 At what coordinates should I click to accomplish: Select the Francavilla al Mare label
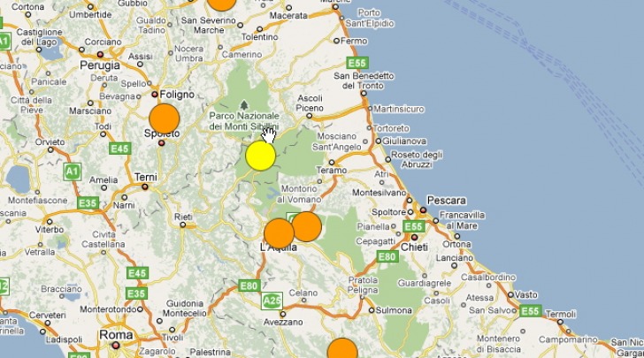click(462, 220)
